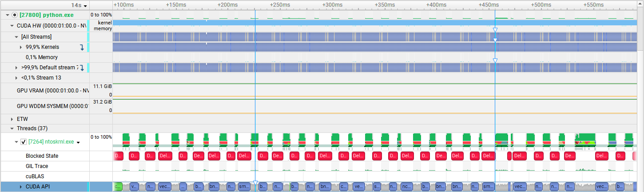Click the filled marker triangle on Kernels row

(x=495, y=40)
